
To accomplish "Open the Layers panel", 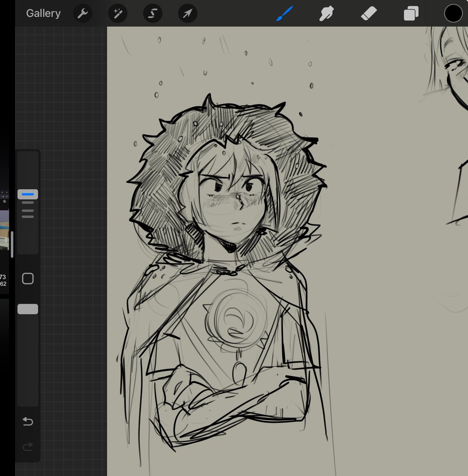I will point(411,14).
